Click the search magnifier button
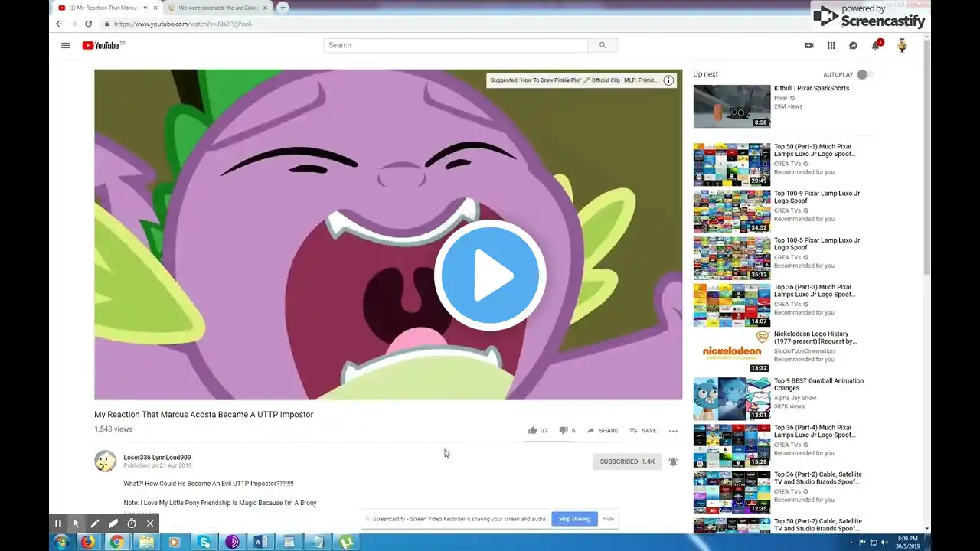This screenshot has height=551, width=980. pyautogui.click(x=603, y=45)
